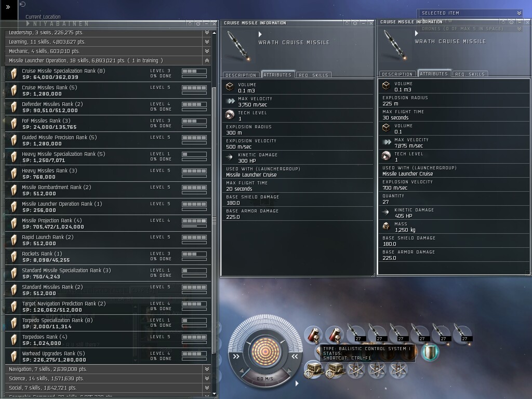Click the 0.0 M/S speed gauge
The height and width of the screenshot is (399, 532).
[265, 379]
